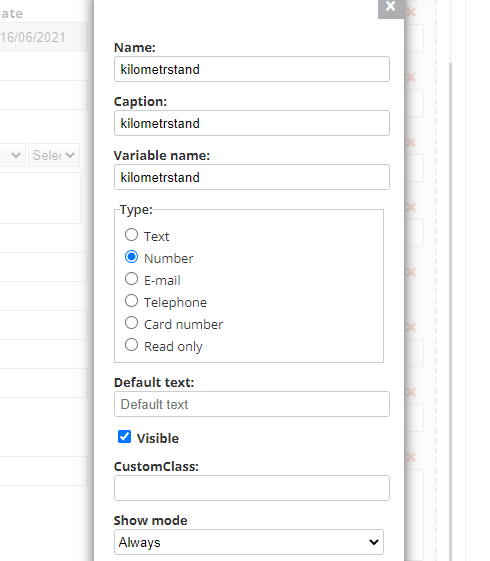Click the topmost red X delete icon
This screenshot has width=490, height=561.
point(411,13)
